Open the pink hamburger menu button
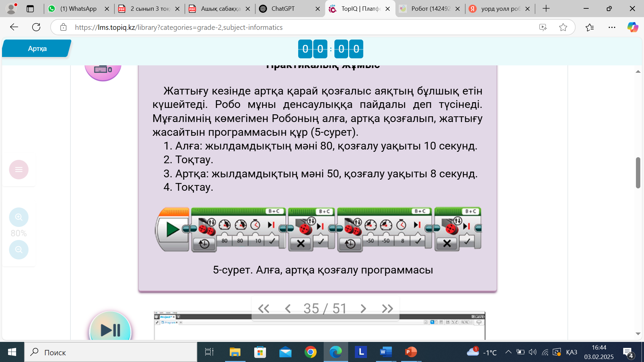 (x=19, y=170)
